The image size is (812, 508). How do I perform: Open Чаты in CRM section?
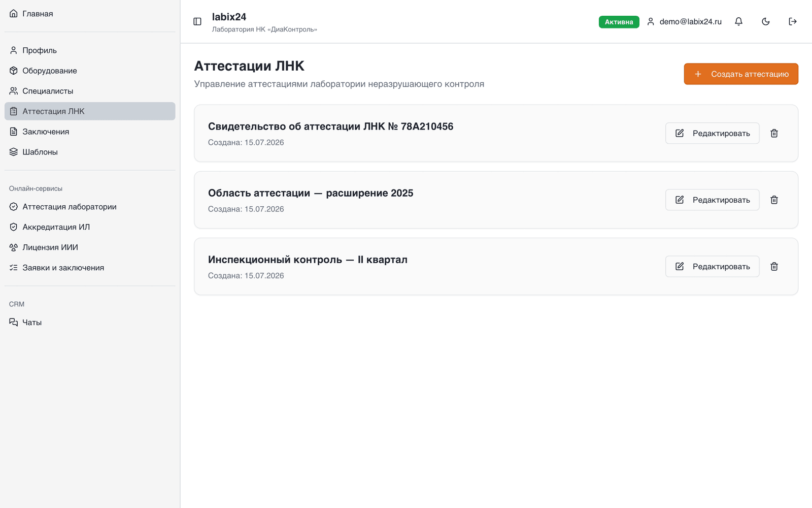(90, 323)
